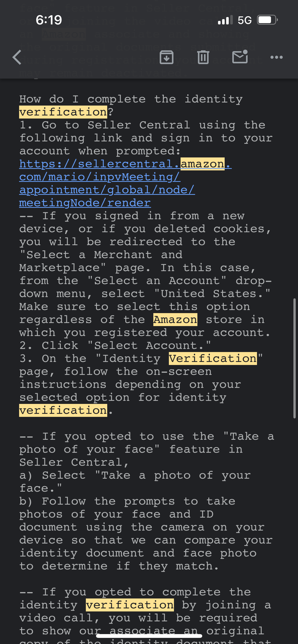Open the sellercentral.amazon.com link
298x644 pixels.
coord(125,164)
